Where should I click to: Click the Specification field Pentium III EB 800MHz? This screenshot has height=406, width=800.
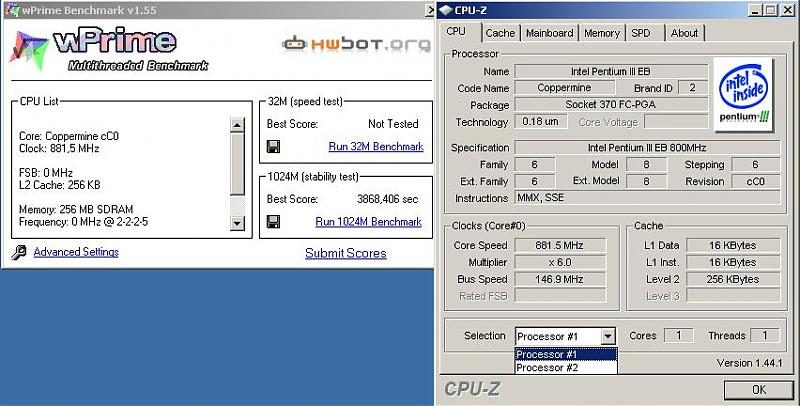point(647,147)
